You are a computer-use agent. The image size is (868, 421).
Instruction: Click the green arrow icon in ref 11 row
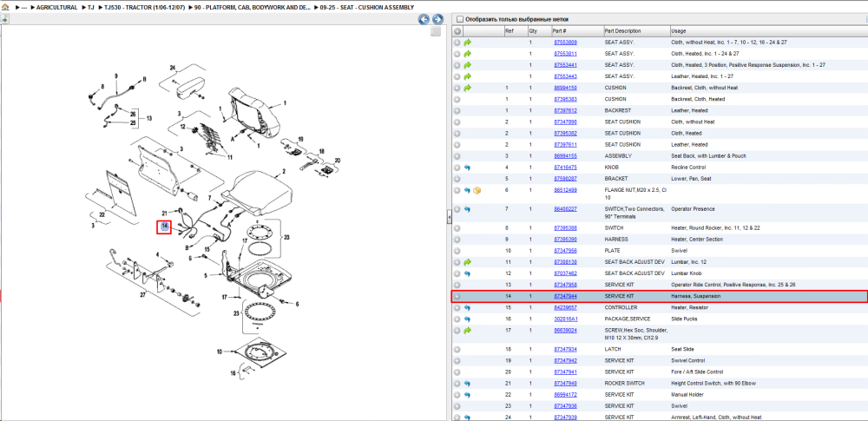pyautogui.click(x=467, y=262)
